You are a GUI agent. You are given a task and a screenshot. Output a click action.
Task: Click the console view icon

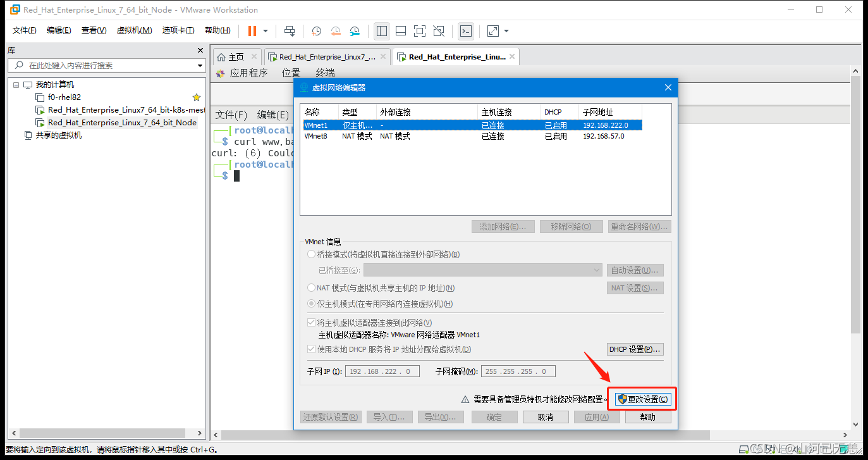click(x=466, y=30)
